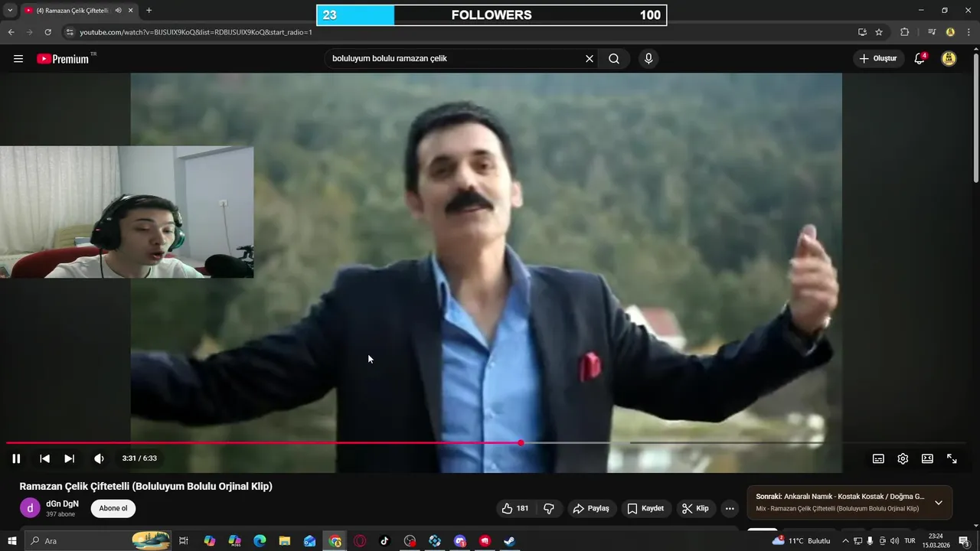Show hidden system tray icons

click(x=845, y=541)
